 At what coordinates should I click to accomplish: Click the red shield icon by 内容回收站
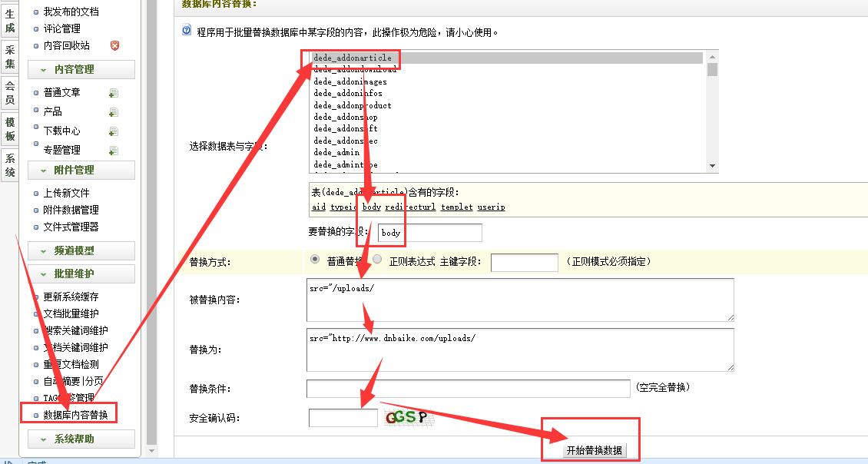tap(114, 46)
